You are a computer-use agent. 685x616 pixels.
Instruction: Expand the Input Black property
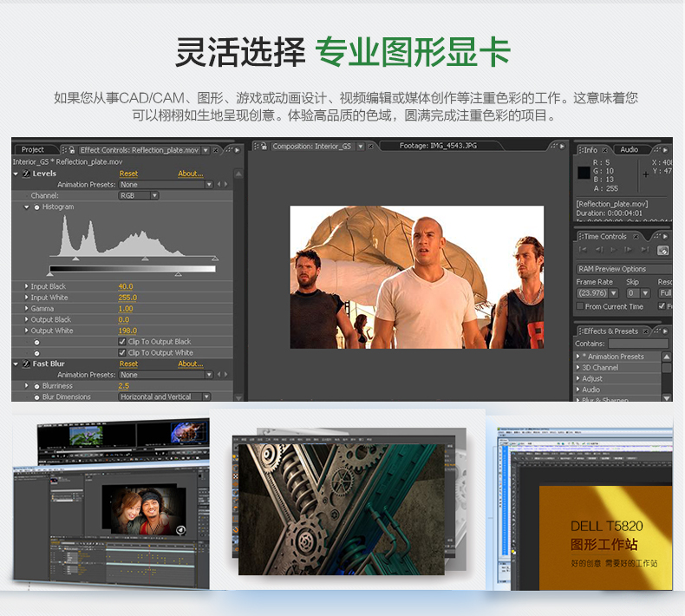(26, 286)
